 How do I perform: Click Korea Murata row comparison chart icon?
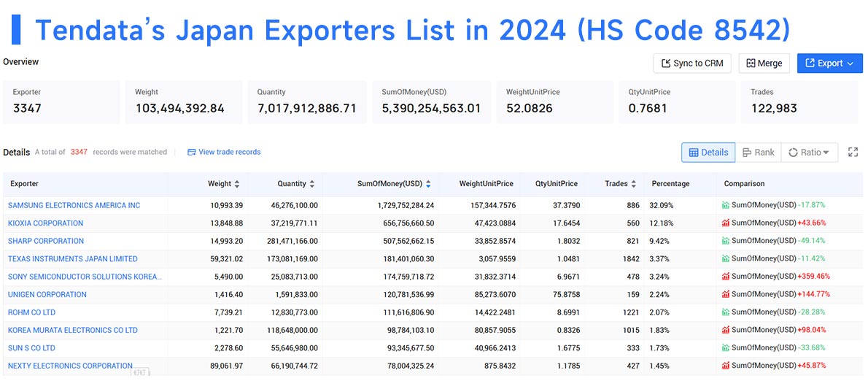[x=726, y=329]
